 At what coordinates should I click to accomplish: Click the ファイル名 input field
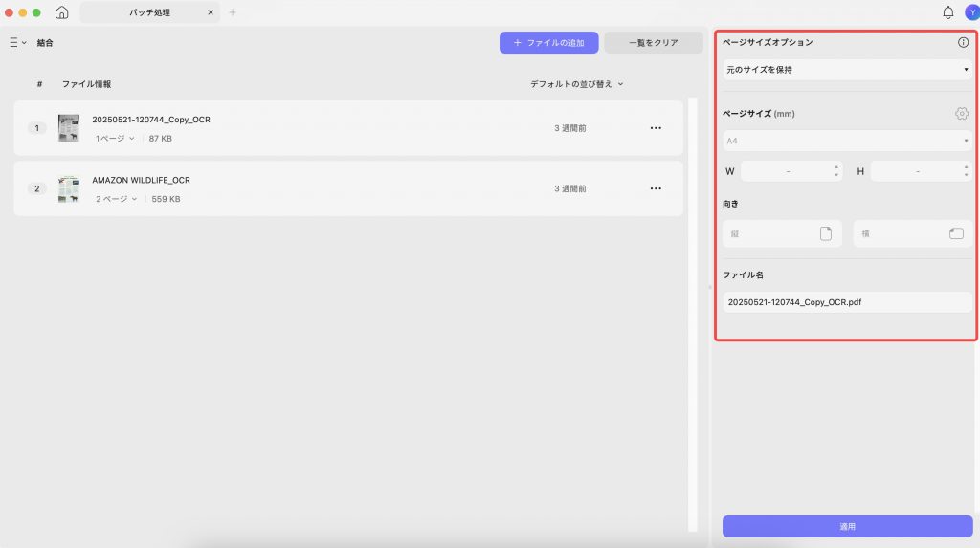point(847,302)
